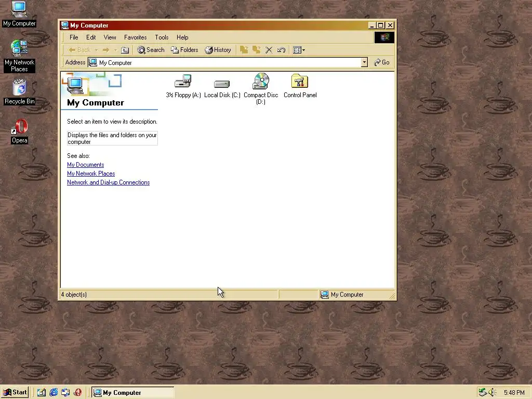Click Show Desktop quick launch icon
This screenshot has width=532, height=399.
42,393
